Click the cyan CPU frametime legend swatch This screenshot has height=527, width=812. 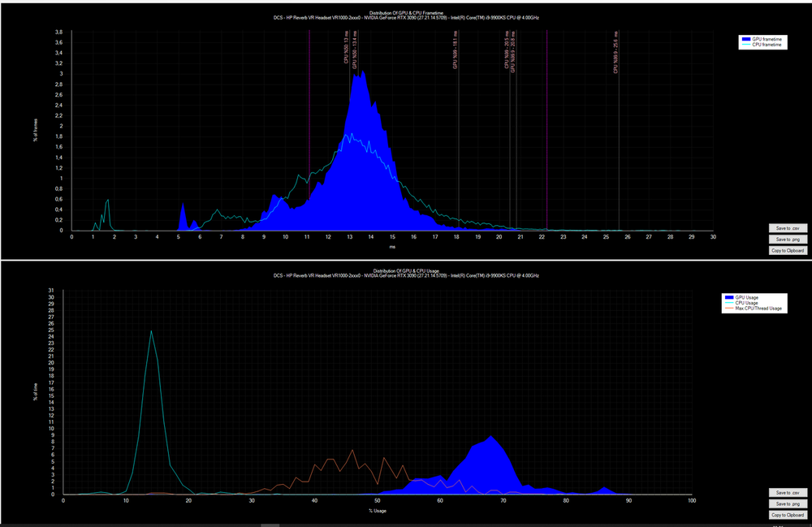point(746,45)
